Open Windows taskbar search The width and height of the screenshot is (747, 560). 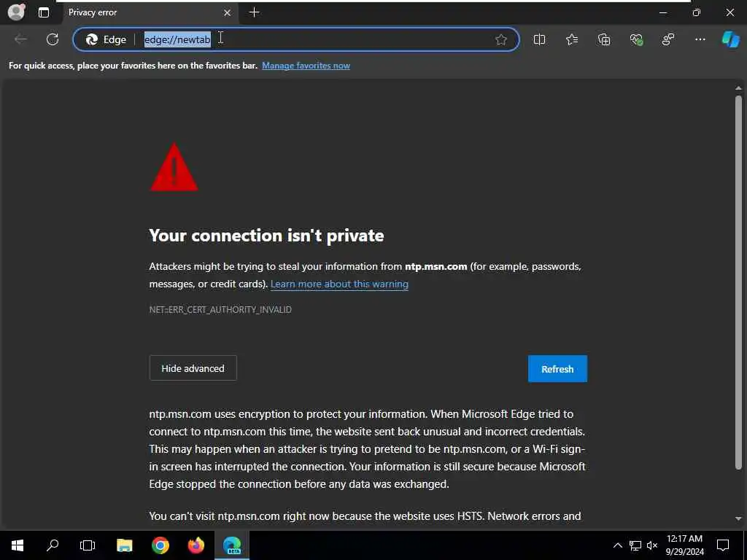tap(53, 545)
